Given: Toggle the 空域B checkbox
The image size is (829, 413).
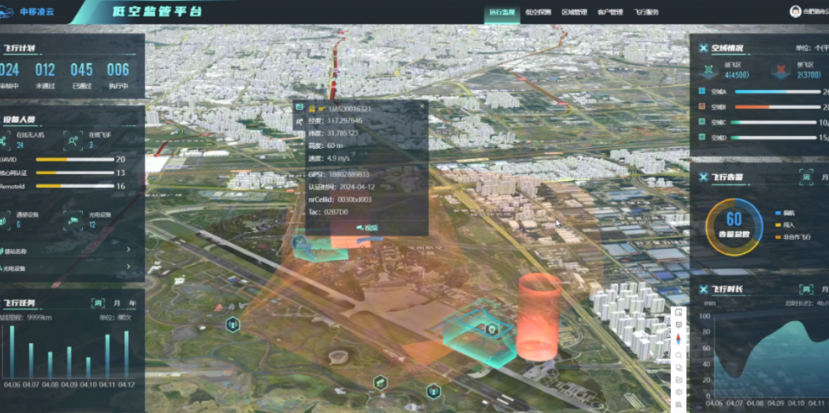Looking at the screenshot, I should click(702, 106).
